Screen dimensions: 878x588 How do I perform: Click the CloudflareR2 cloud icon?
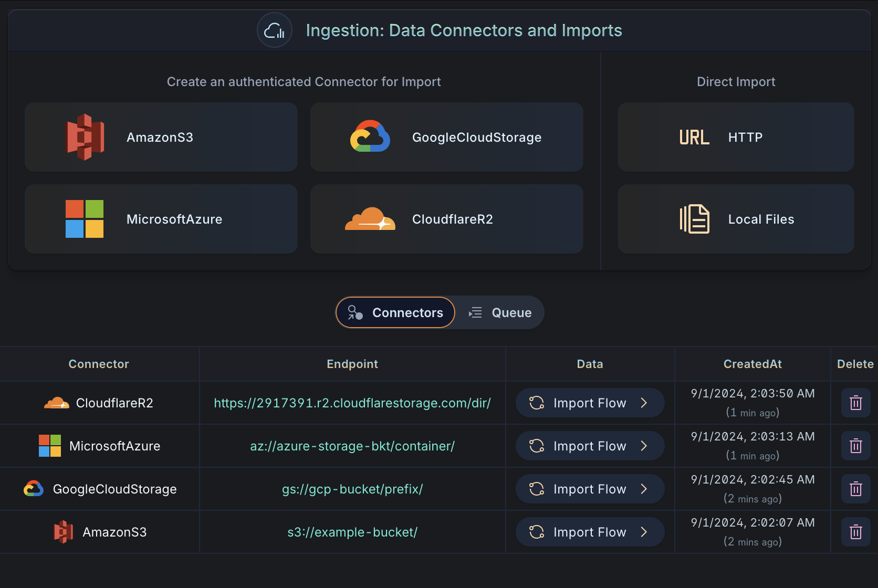pyautogui.click(x=369, y=219)
